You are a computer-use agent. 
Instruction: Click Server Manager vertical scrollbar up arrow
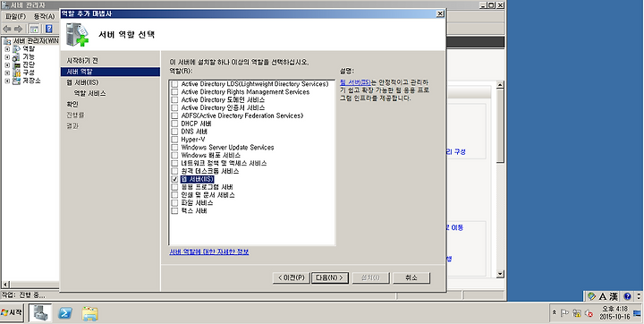[500, 85]
